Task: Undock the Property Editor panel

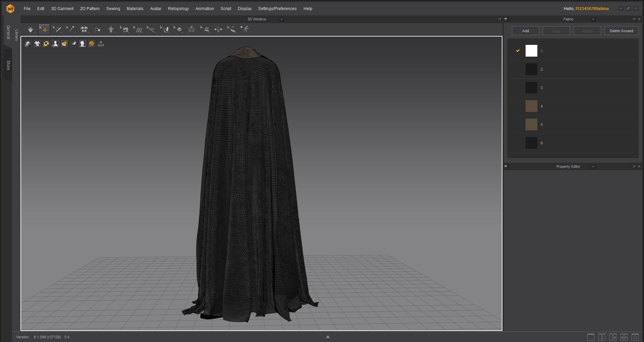Action: [x=634, y=166]
